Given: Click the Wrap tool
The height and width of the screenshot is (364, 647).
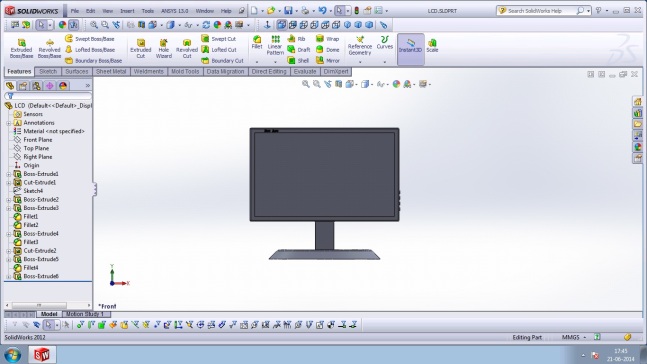Looking at the screenshot, I should [328, 39].
